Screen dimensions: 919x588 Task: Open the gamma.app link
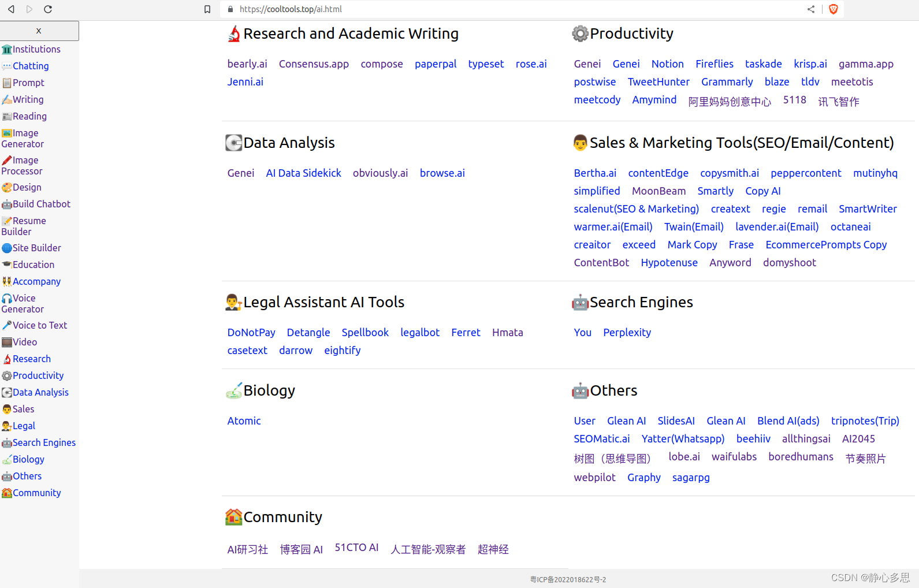[x=866, y=64]
